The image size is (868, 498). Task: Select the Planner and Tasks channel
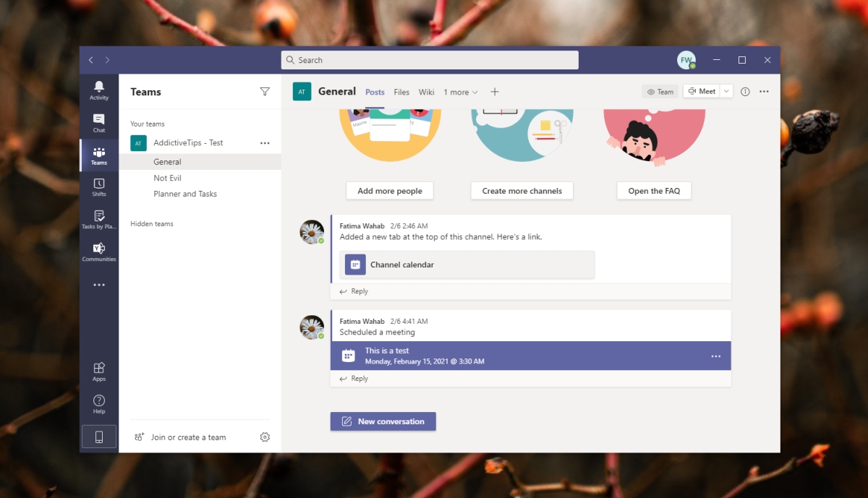click(x=200, y=194)
